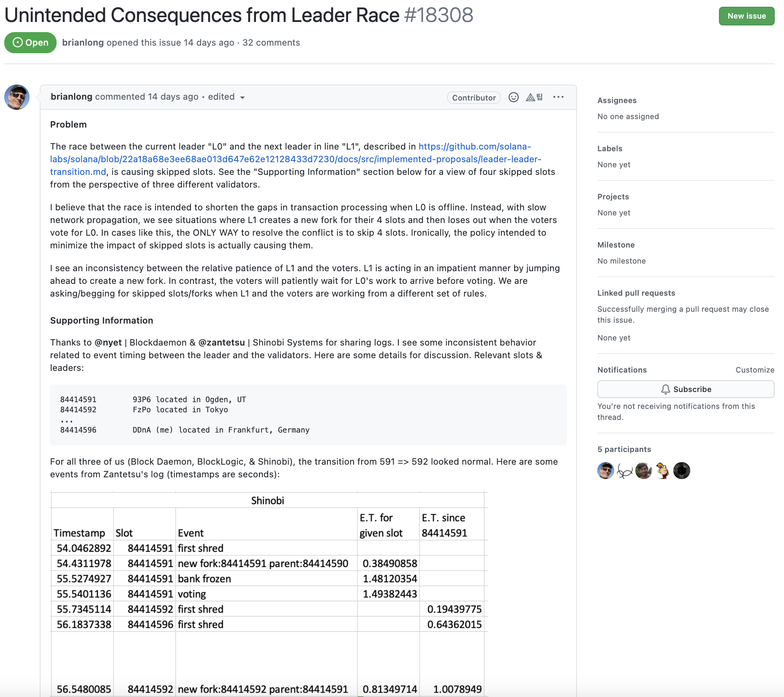Click the Linked pull requests heading
This screenshot has height=697, width=784.
click(636, 293)
